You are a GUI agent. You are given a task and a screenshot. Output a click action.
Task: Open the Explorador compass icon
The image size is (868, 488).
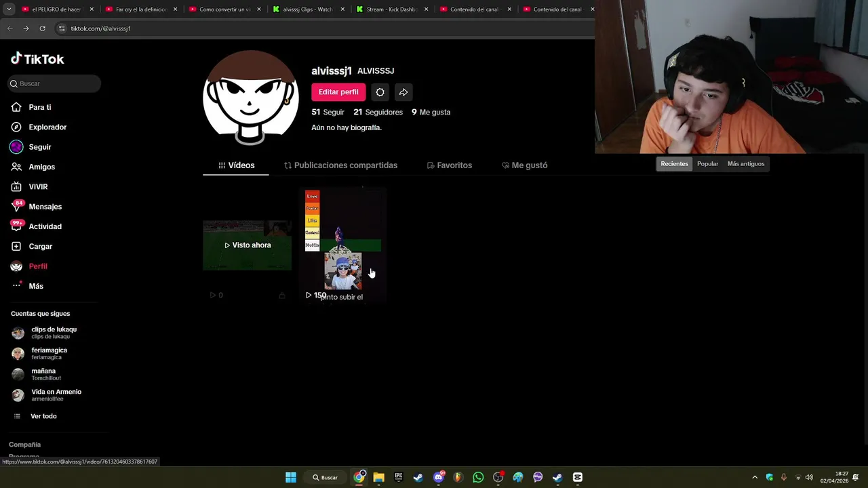16,127
